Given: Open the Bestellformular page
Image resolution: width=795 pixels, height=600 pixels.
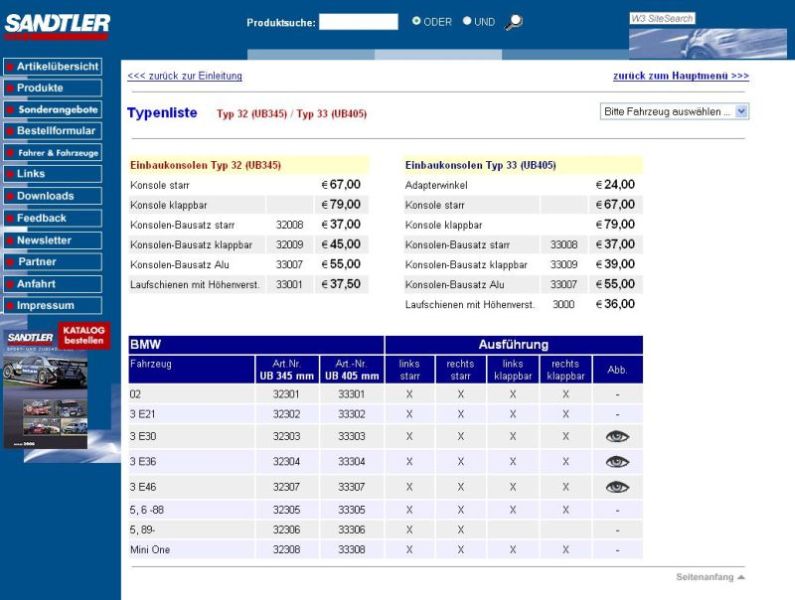Looking at the screenshot, I should click(x=52, y=131).
